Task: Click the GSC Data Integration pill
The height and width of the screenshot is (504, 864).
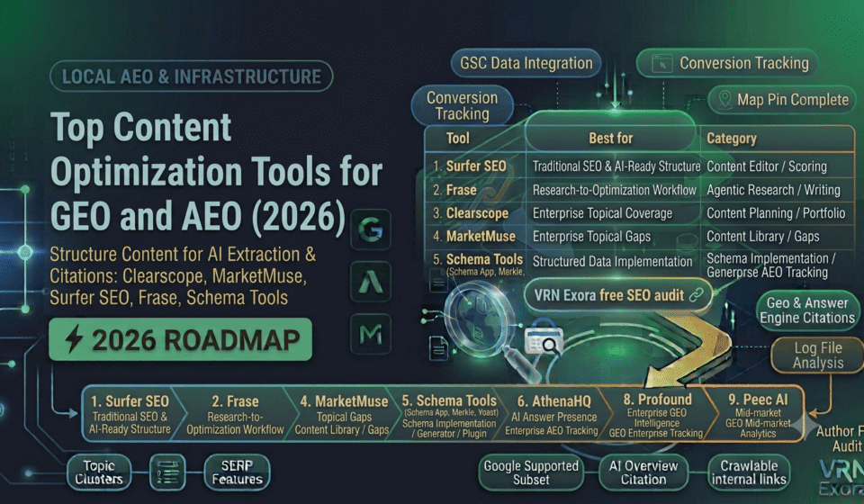Action: click(526, 63)
